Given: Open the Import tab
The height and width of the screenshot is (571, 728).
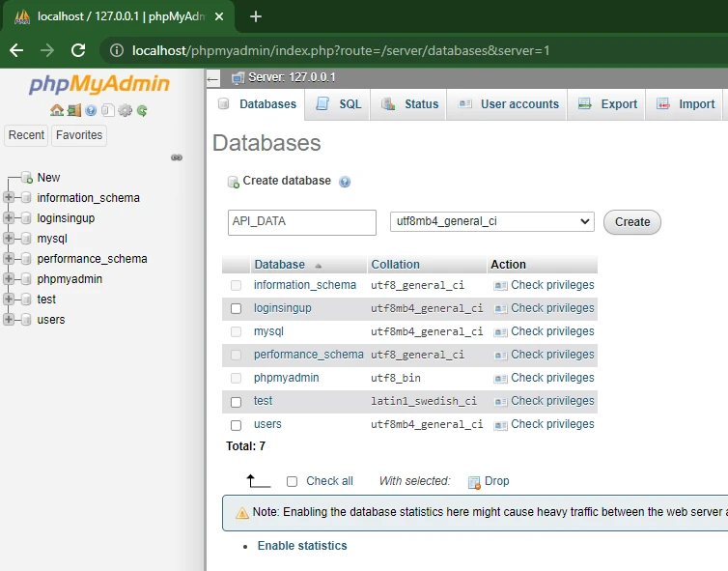Looking at the screenshot, I should point(685,104).
